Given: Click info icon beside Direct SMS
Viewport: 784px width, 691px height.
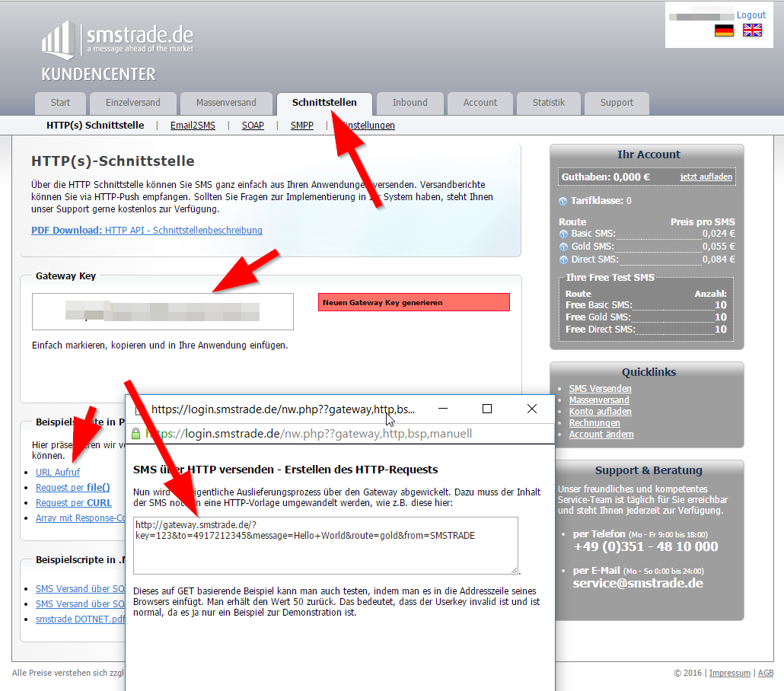Looking at the screenshot, I should tap(563, 260).
